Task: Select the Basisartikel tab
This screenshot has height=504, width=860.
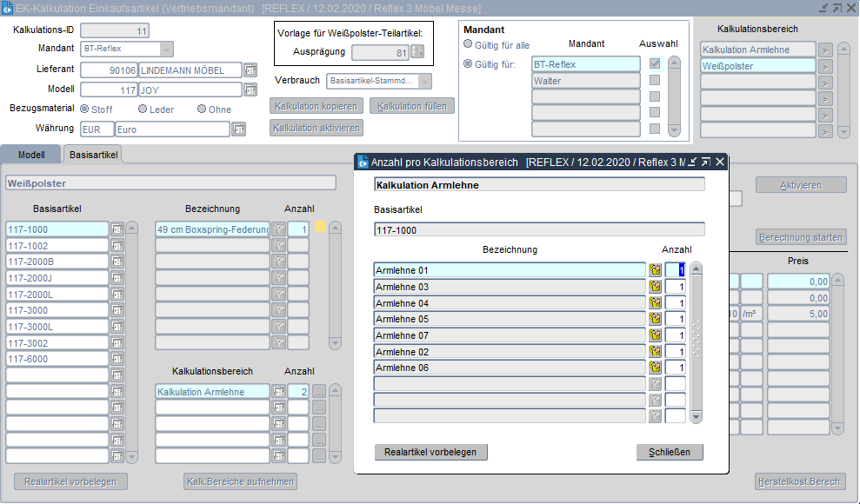Action: pyautogui.click(x=94, y=154)
